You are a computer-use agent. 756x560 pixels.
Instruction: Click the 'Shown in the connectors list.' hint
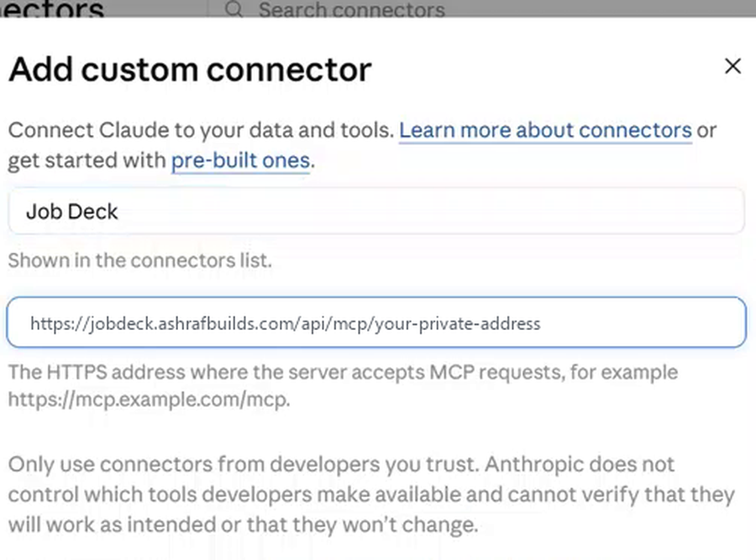(139, 260)
